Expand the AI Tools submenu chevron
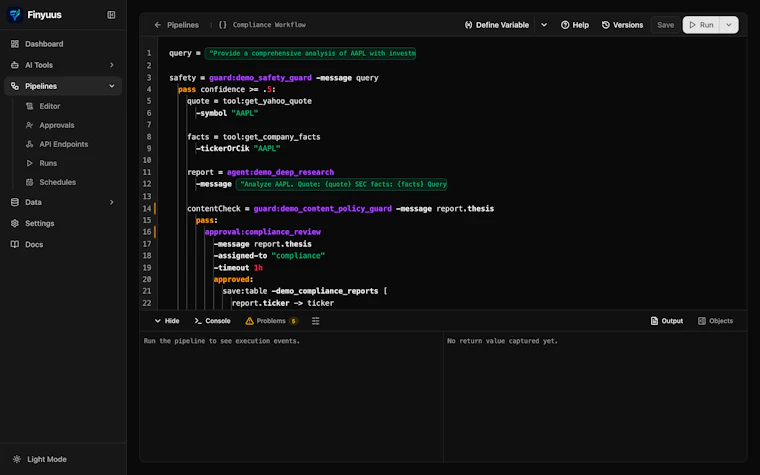 pyautogui.click(x=112, y=65)
